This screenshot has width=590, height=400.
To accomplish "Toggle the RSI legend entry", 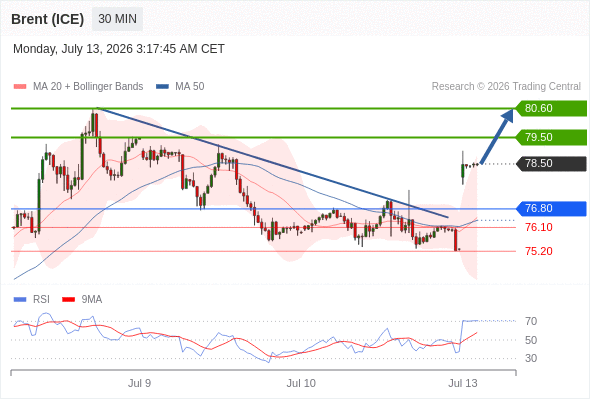I will click(x=32, y=300).
